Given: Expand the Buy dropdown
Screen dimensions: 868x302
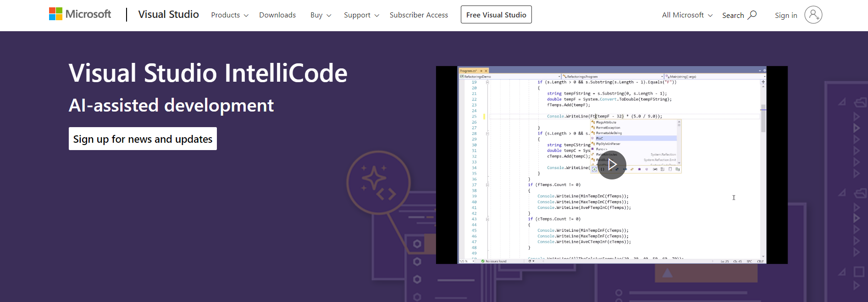Looking at the screenshot, I should tap(321, 15).
